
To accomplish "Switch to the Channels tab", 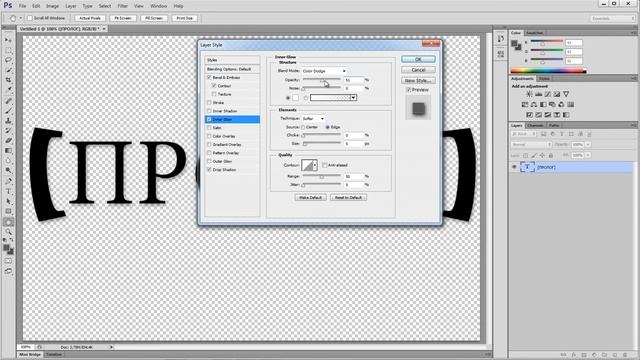I will 535,125.
